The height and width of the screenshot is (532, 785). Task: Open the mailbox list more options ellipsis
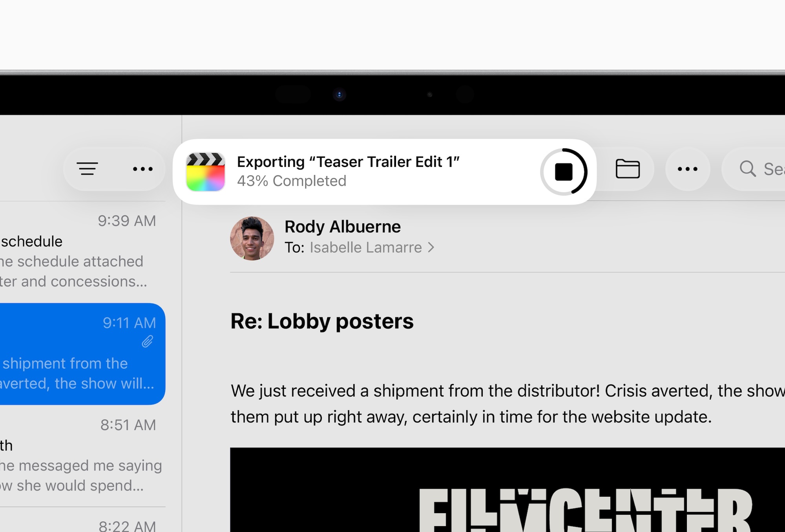(143, 169)
